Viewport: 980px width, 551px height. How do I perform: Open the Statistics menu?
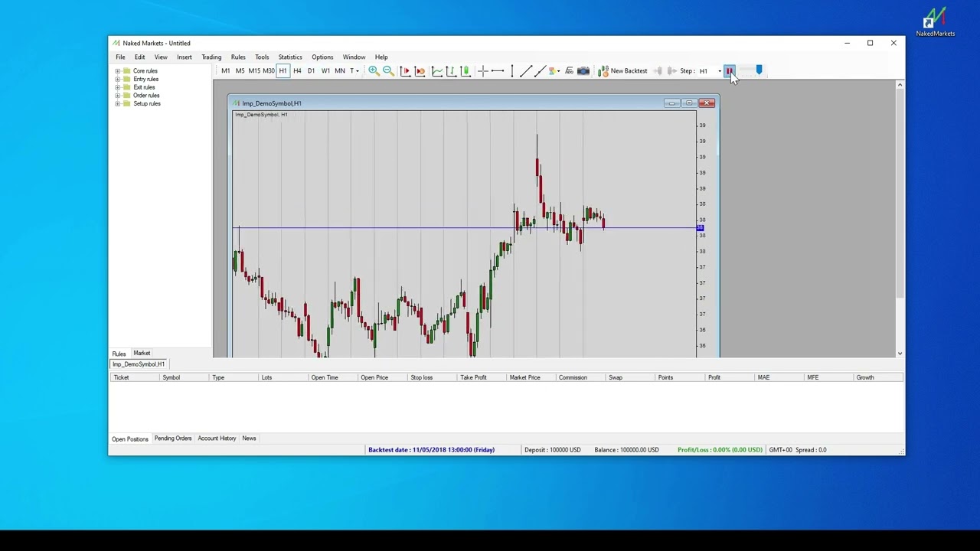click(290, 57)
